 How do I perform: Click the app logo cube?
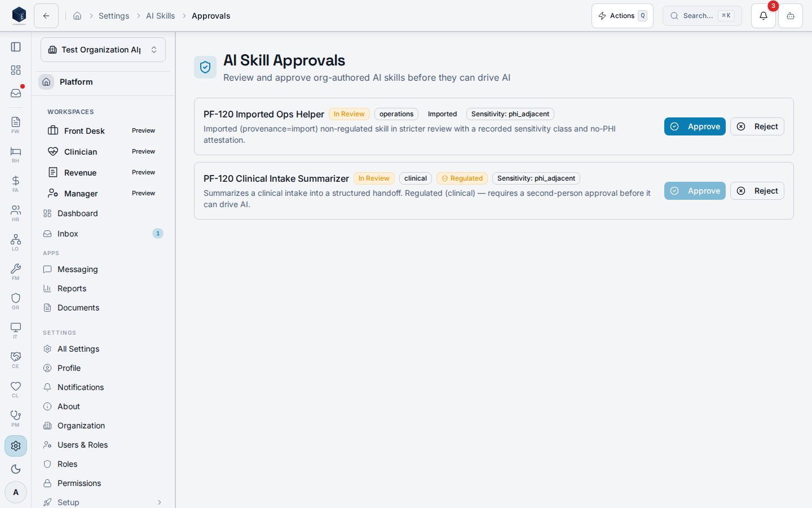click(19, 15)
